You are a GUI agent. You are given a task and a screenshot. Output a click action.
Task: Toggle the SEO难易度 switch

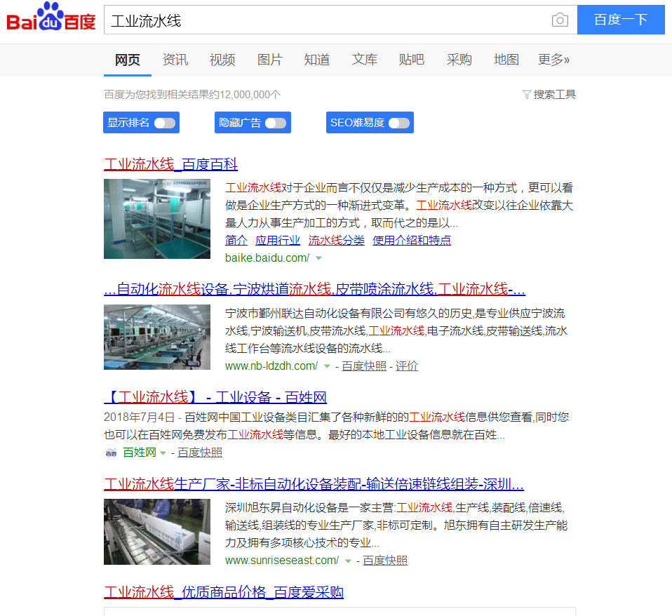point(399,123)
